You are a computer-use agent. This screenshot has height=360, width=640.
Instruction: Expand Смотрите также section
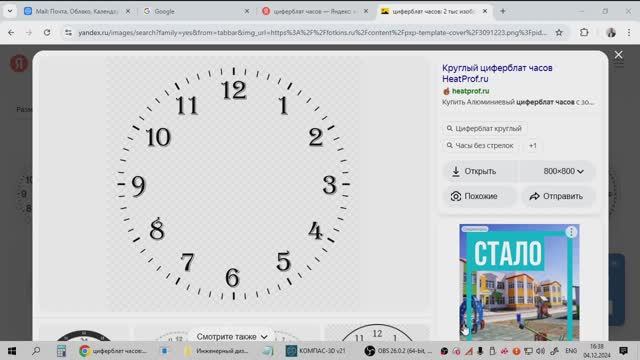click(x=231, y=337)
